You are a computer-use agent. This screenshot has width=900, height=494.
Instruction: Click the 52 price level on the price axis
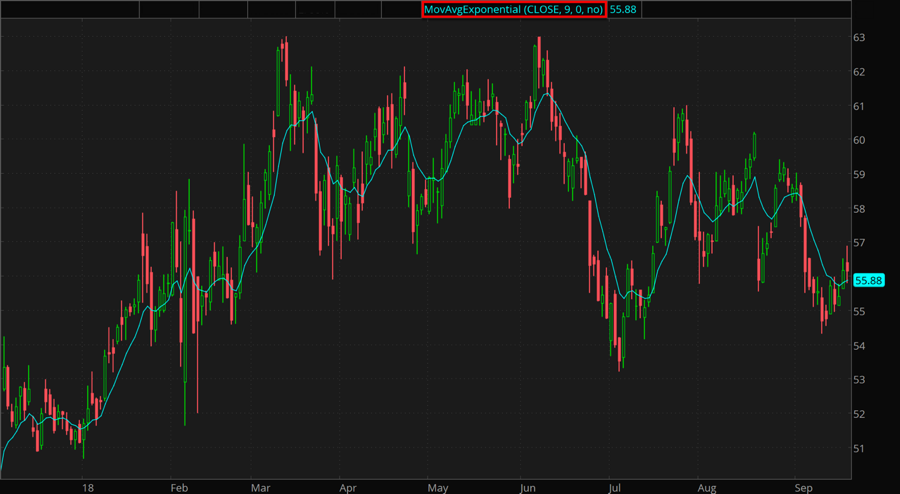(859, 414)
